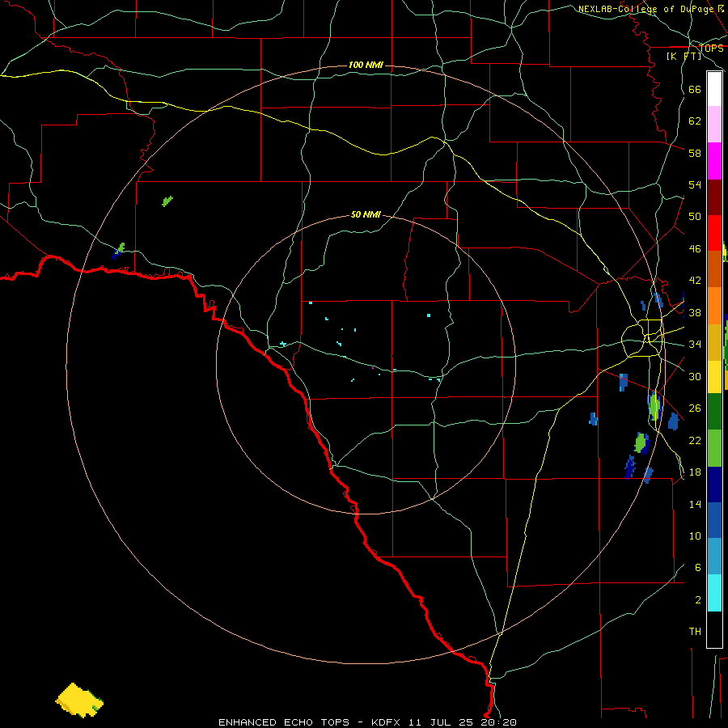Click the magenta legend color swatch
728x728 pixels.
tap(714, 161)
